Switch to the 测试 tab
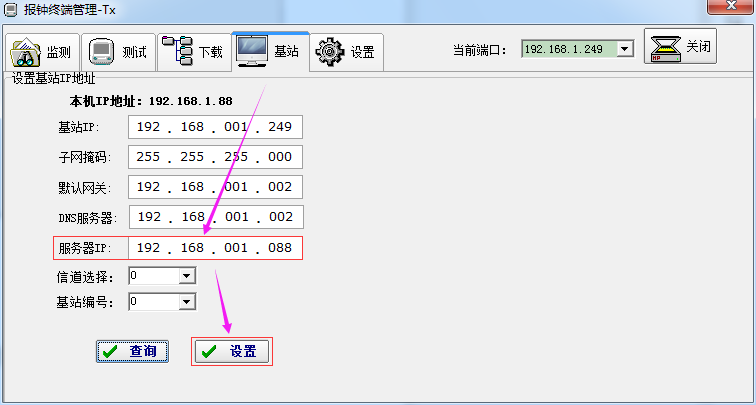 pos(118,52)
